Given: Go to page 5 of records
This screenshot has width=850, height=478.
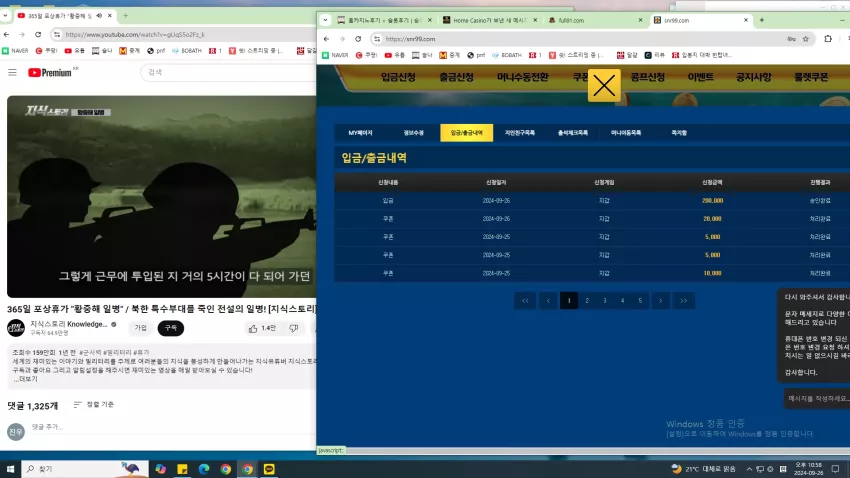Looking at the screenshot, I should tap(640, 300).
